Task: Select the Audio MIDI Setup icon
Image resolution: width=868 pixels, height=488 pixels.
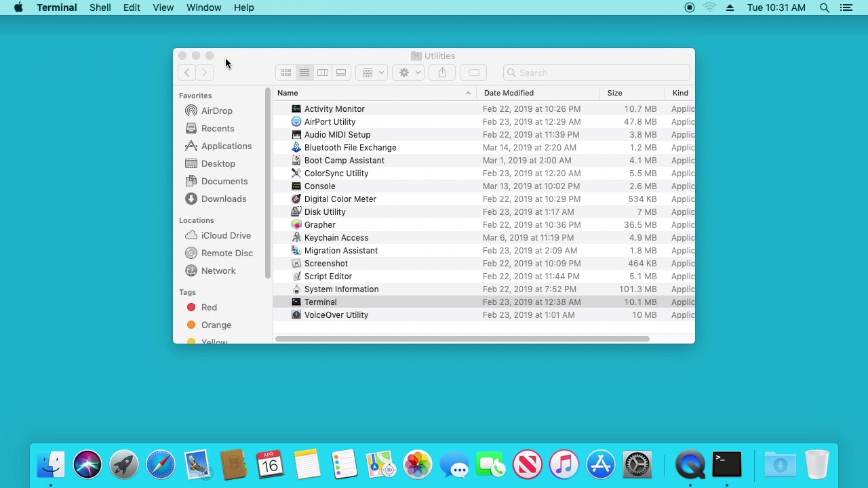Action: (296, 134)
